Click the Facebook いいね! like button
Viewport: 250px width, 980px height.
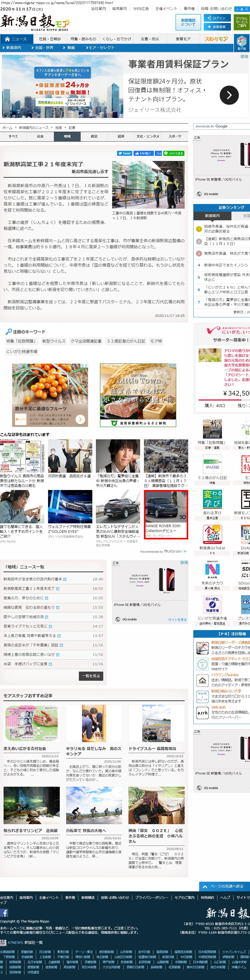(x=143, y=153)
